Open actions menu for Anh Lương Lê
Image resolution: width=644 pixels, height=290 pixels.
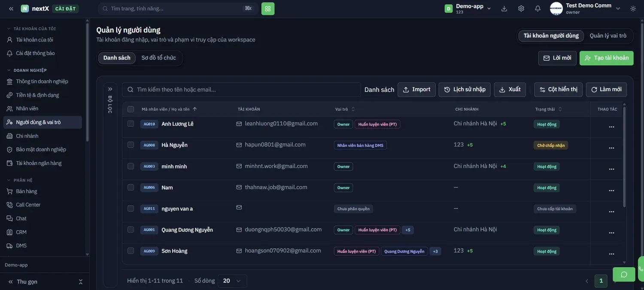(611, 127)
